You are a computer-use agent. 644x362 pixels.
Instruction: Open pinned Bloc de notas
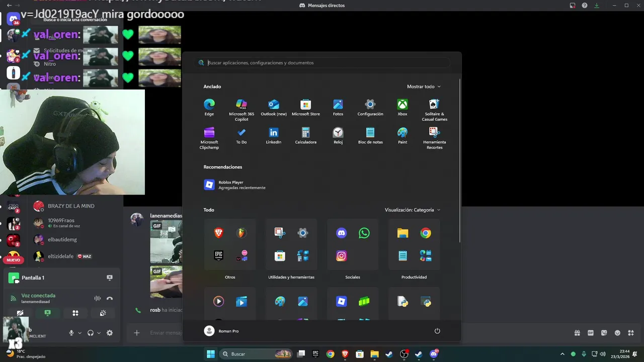[x=370, y=135]
